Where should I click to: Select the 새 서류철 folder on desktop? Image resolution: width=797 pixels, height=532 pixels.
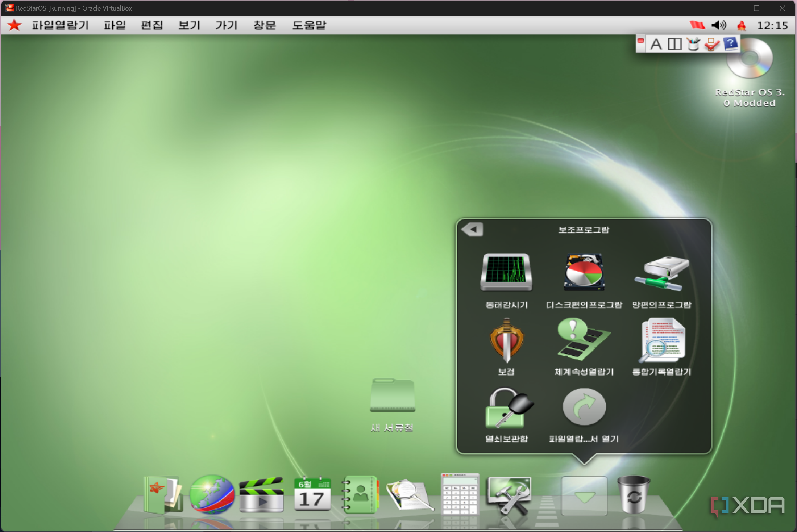[x=393, y=395]
